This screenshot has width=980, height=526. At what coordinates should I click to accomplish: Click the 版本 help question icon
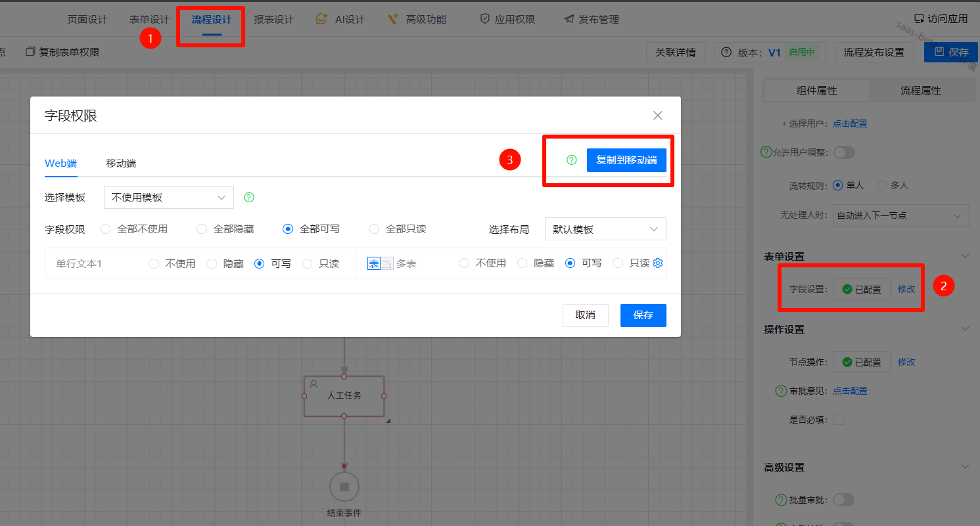pyautogui.click(x=726, y=53)
